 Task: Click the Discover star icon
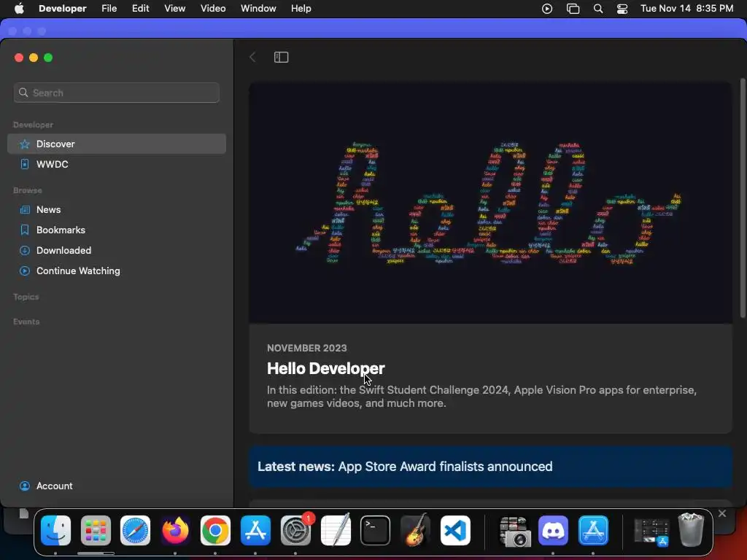[25, 144]
